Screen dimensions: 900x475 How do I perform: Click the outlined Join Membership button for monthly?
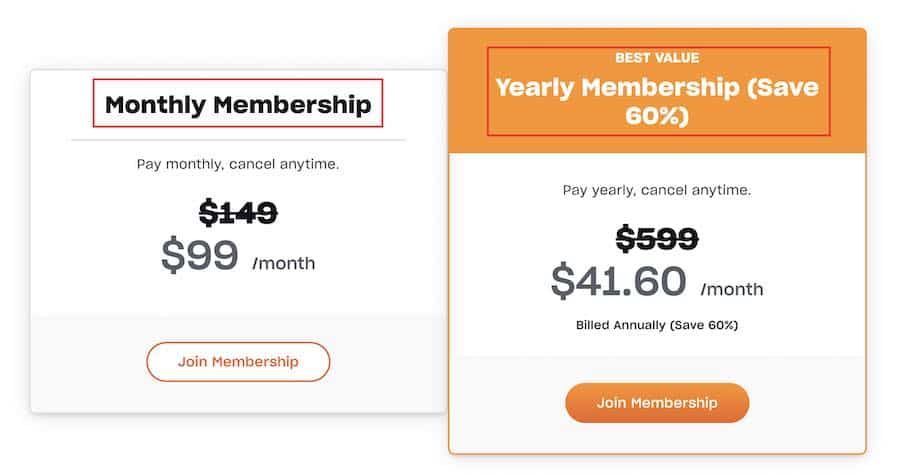[x=238, y=362]
